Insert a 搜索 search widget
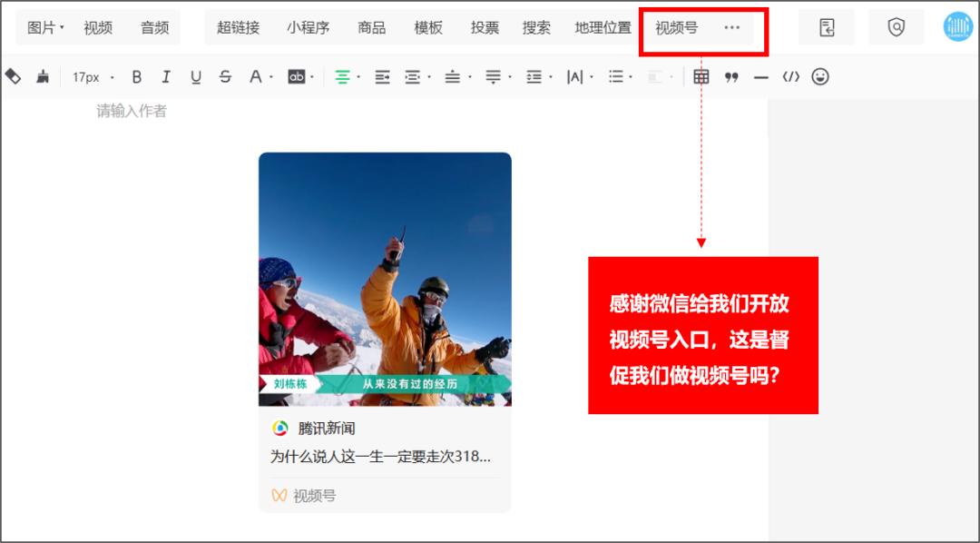 coord(536,27)
